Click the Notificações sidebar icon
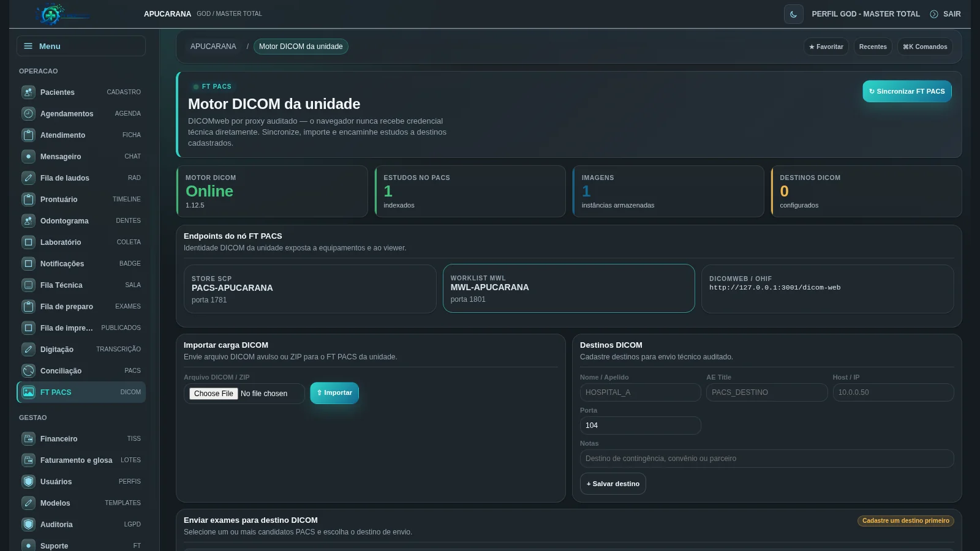The width and height of the screenshot is (980, 551). [x=28, y=263]
